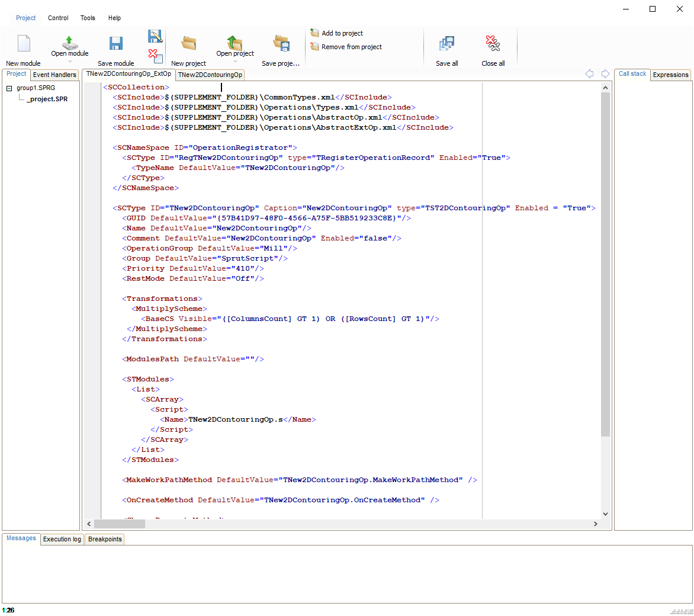Click Add to project

tap(342, 33)
